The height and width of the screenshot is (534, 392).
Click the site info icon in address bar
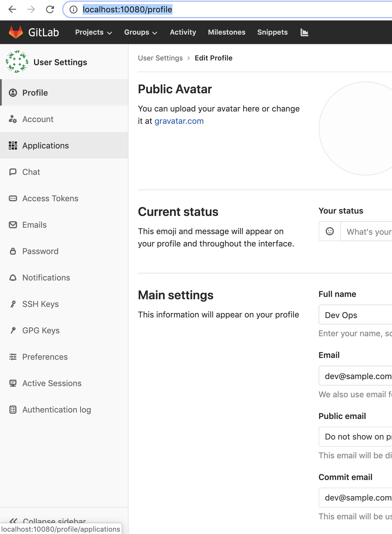[x=73, y=9]
